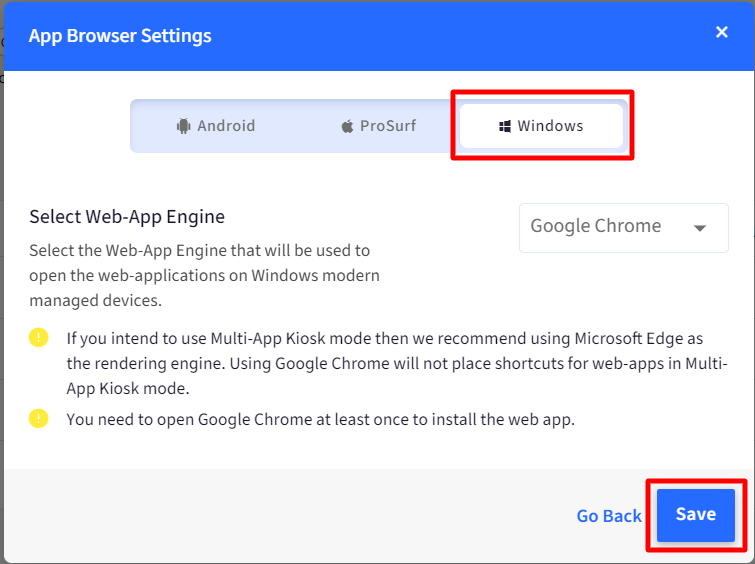Save the browser settings
755x564 pixels.
point(696,515)
